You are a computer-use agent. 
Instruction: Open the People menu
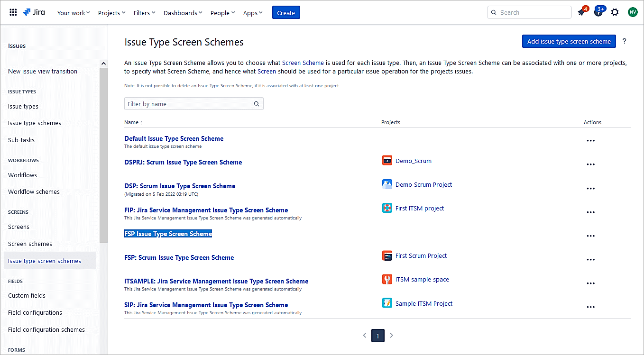click(x=222, y=13)
